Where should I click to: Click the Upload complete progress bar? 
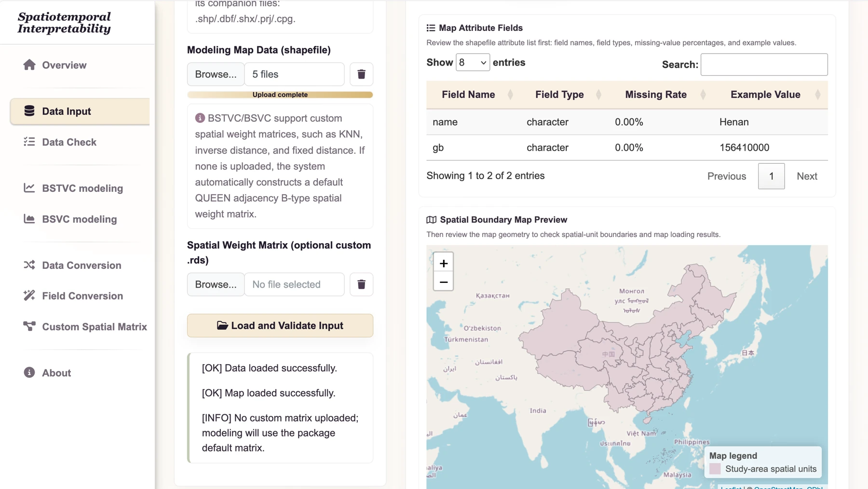(280, 95)
